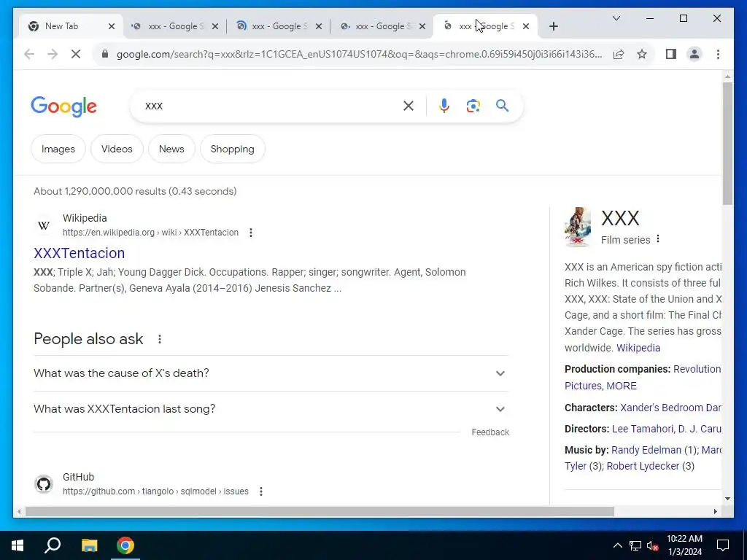Expand 'What was XXXTentacion last song?'
The width and height of the screenshot is (747, 560).
[x=271, y=409]
